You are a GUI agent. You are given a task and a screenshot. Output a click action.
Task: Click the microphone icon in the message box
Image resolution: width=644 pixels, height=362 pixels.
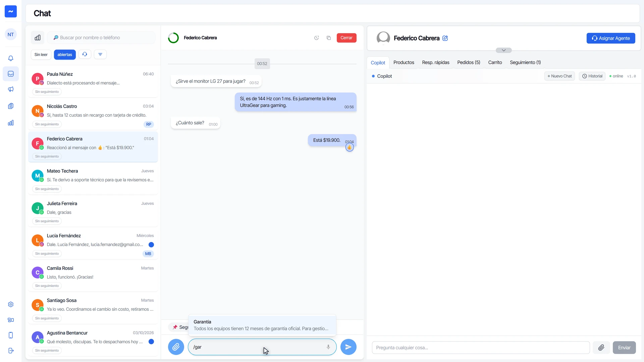pyautogui.click(x=328, y=347)
